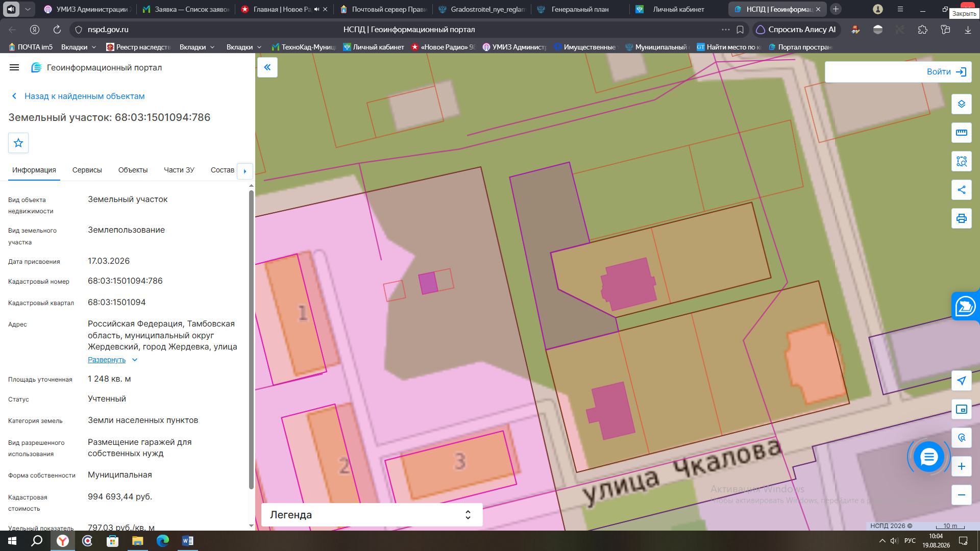
Task: Switch to the Объекты tab
Action: [x=133, y=170]
